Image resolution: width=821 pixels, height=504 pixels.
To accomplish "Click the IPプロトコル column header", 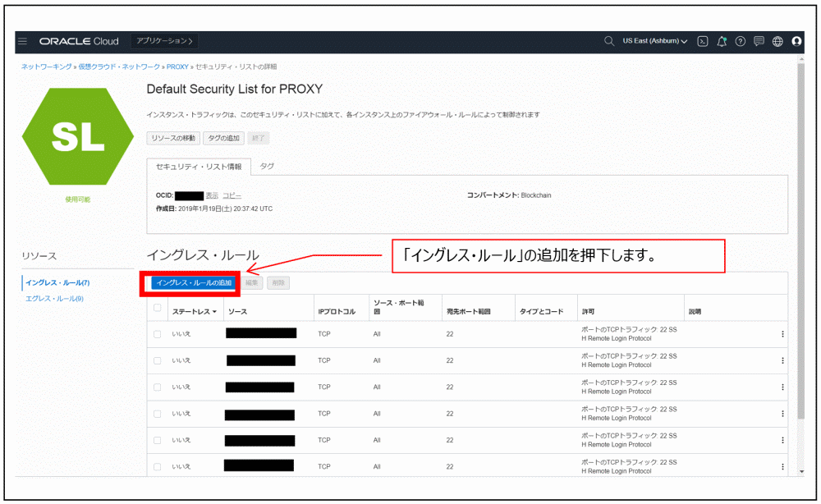I will click(x=337, y=311).
